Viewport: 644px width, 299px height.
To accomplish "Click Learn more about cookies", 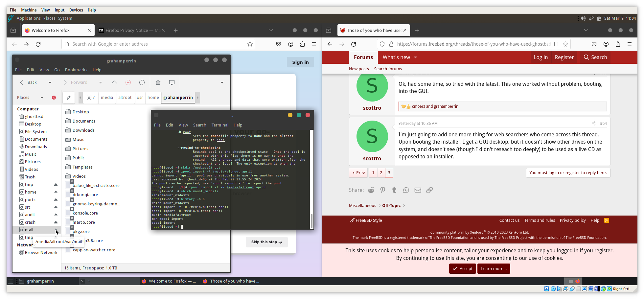I will pos(494,269).
